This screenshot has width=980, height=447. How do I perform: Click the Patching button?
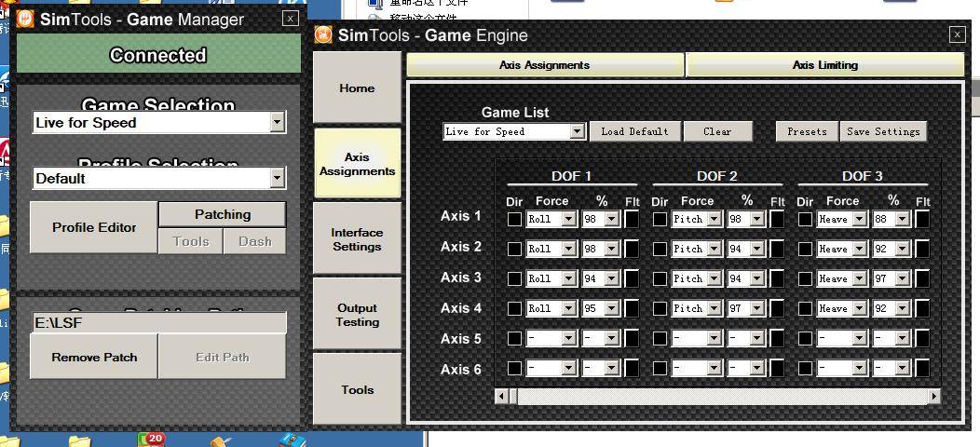223,214
